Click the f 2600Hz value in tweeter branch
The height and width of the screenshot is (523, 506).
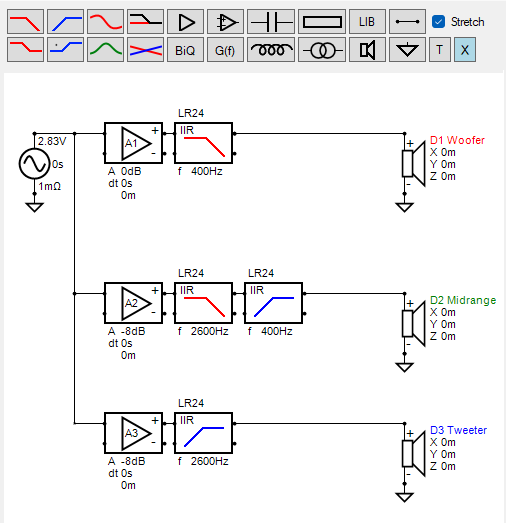(203, 462)
